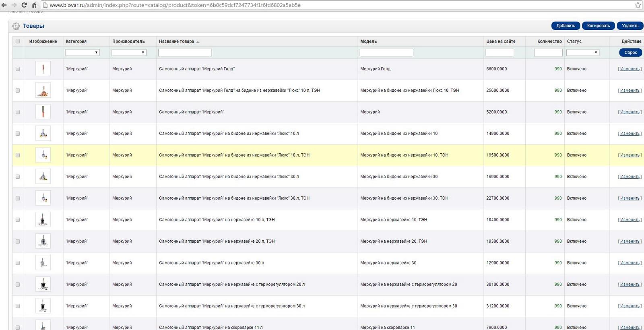
Task: Select checkbox for the 19300.0000 product row
Action: (18, 241)
